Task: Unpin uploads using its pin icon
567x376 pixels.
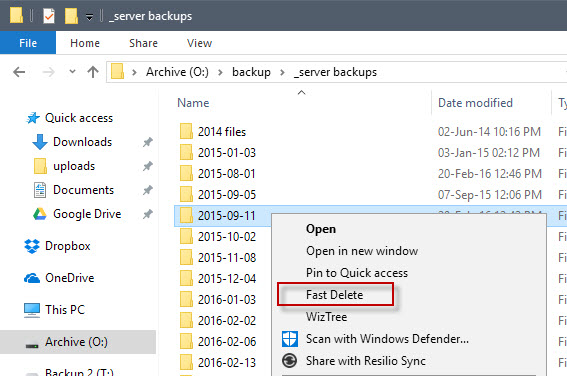Action: pyautogui.click(x=147, y=166)
